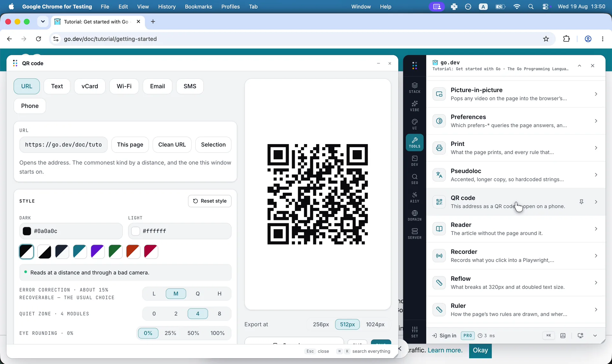
Task: Click the This page button
Action: pyautogui.click(x=130, y=145)
